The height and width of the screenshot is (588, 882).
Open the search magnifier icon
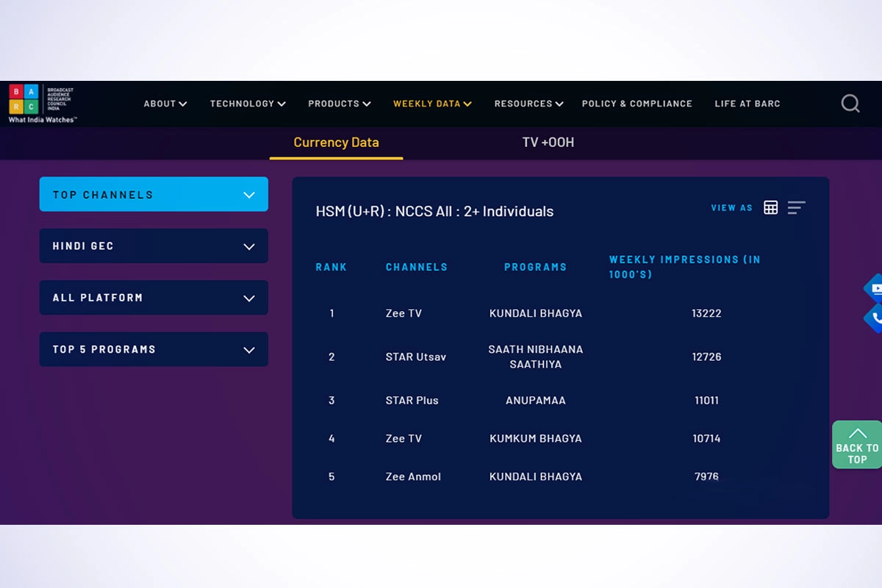click(850, 104)
